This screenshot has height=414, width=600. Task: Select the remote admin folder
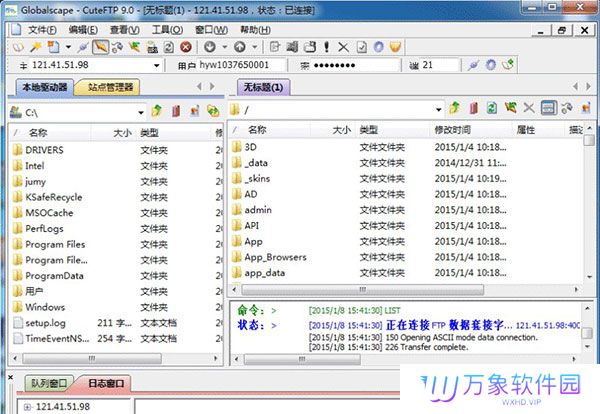tap(258, 210)
